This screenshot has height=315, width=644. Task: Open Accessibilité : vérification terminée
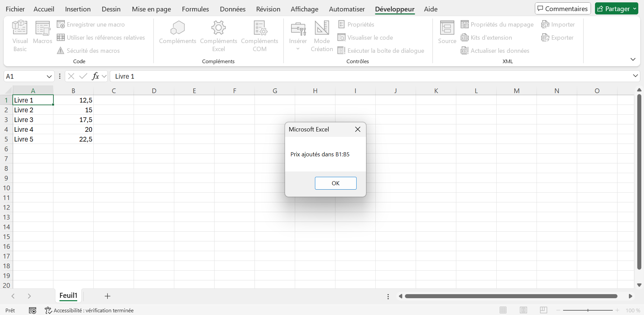point(89,311)
